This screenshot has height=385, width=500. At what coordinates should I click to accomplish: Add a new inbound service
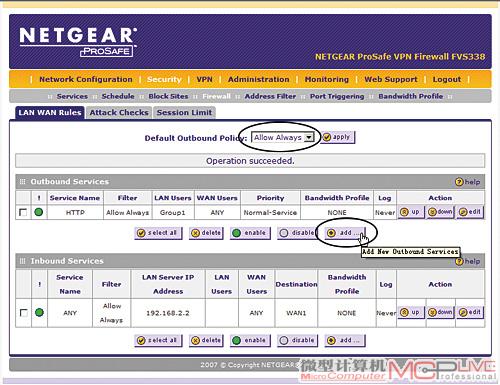[x=345, y=340]
